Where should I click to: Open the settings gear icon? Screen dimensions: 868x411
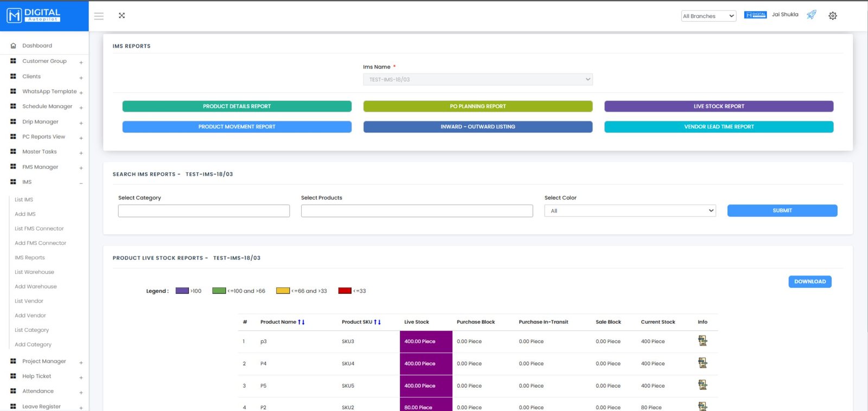pos(832,16)
